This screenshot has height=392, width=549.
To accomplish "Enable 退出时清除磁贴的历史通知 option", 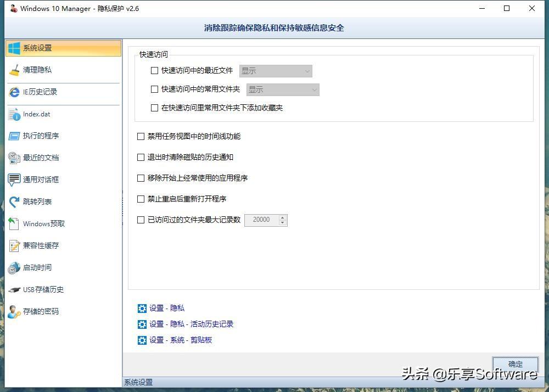I will click(x=141, y=158).
